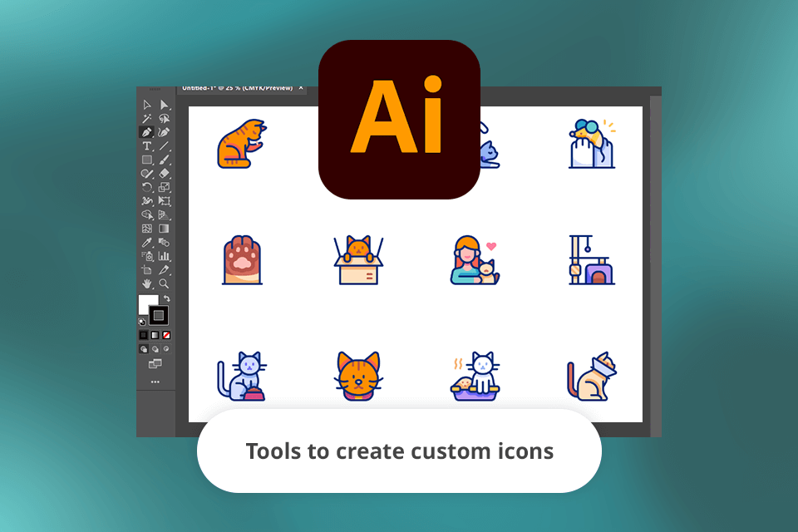Select the cat in litter box artwork
The width and height of the screenshot is (798, 532).
click(x=475, y=376)
